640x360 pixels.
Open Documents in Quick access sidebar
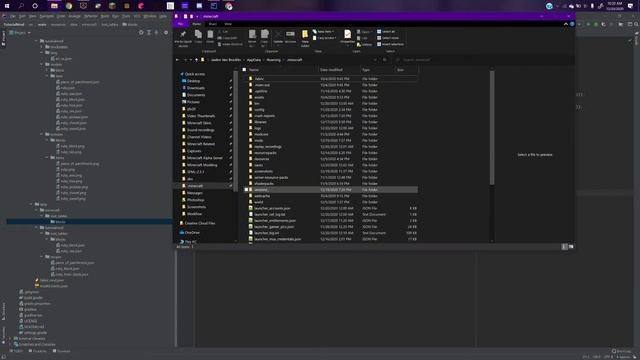[196, 95]
